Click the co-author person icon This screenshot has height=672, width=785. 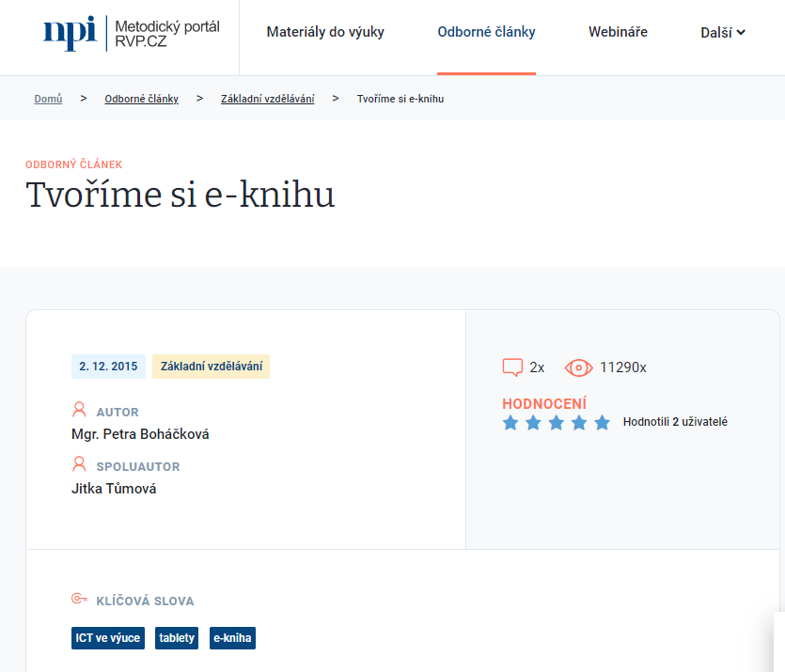(79, 465)
